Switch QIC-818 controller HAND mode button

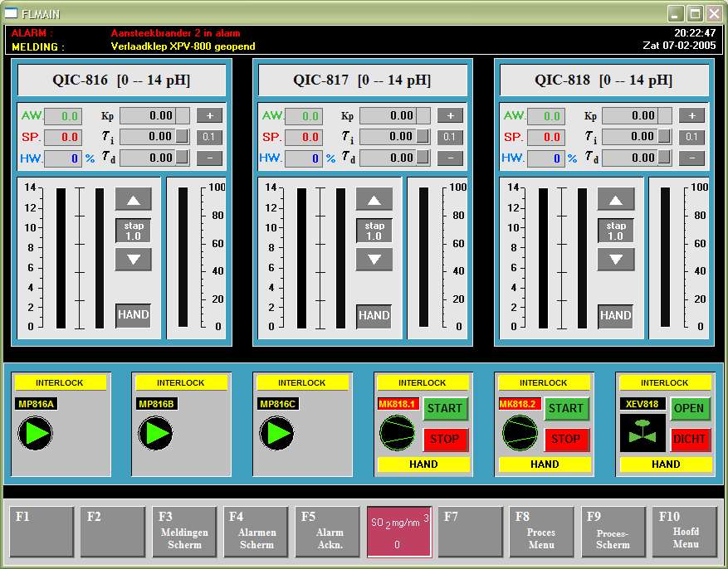(x=615, y=315)
